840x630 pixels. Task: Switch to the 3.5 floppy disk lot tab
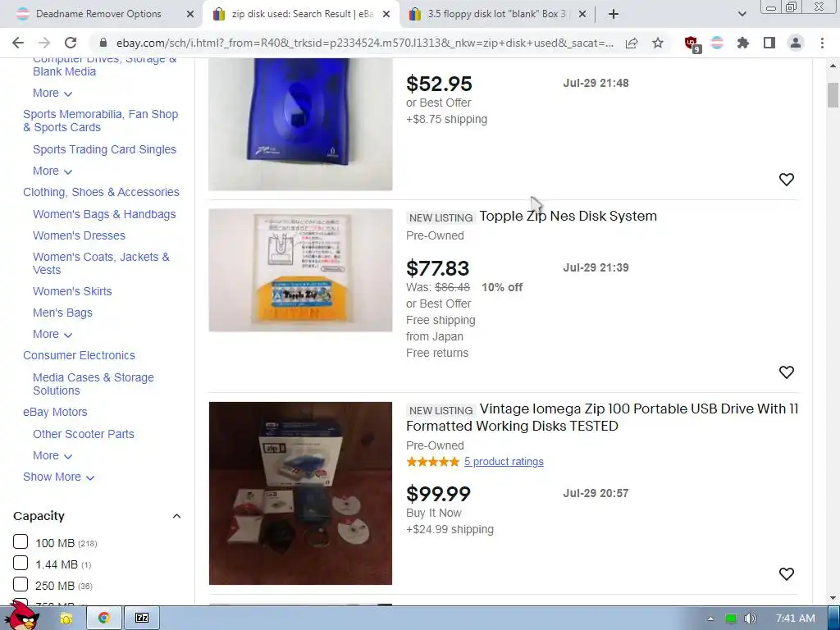(x=496, y=14)
